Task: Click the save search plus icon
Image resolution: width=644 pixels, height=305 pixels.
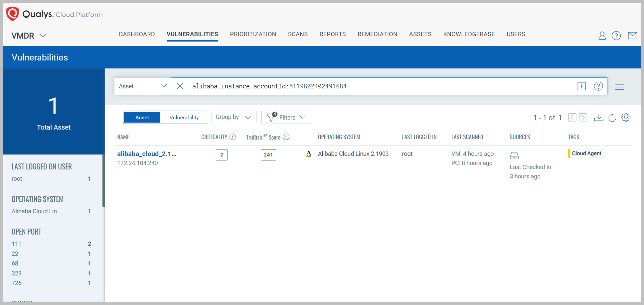Action: point(581,86)
